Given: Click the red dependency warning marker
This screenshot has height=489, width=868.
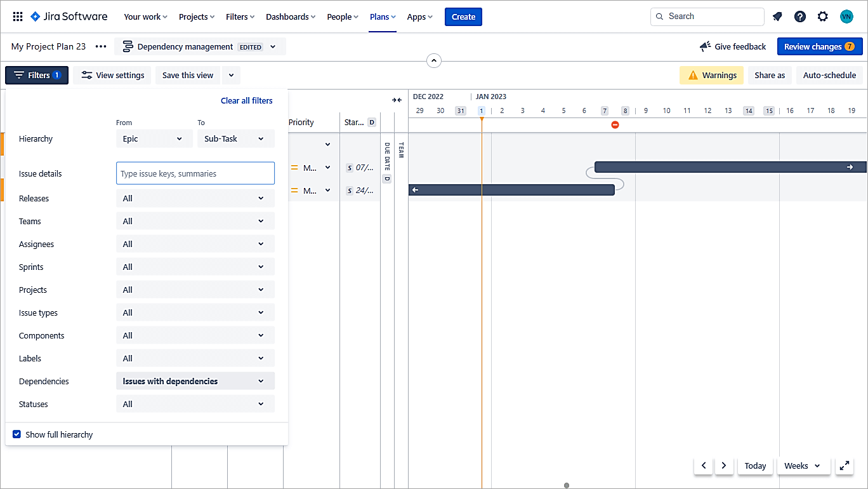Looking at the screenshot, I should point(615,124).
